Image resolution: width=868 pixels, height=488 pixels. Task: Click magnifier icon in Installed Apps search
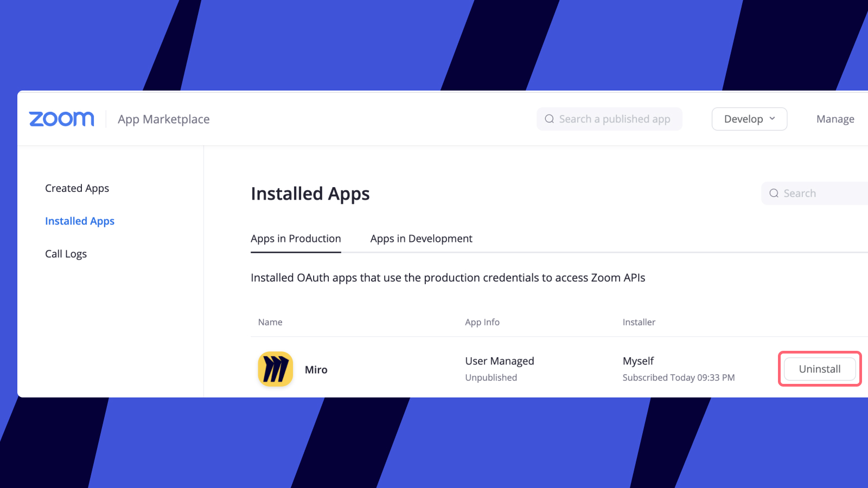tap(774, 194)
